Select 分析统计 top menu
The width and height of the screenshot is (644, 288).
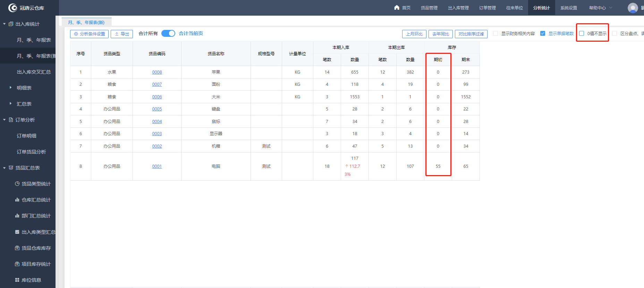[x=541, y=8]
